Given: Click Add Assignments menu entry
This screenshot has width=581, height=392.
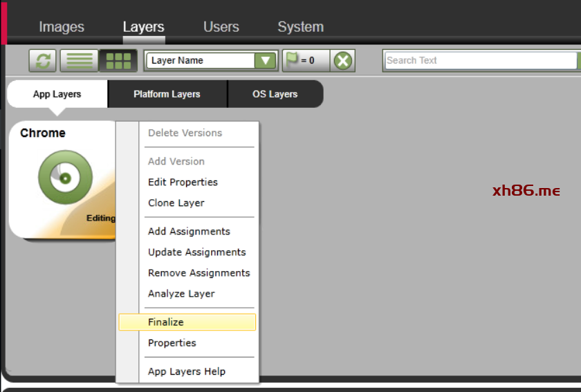Looking at the screenshot, I should (x=189, y=232).
